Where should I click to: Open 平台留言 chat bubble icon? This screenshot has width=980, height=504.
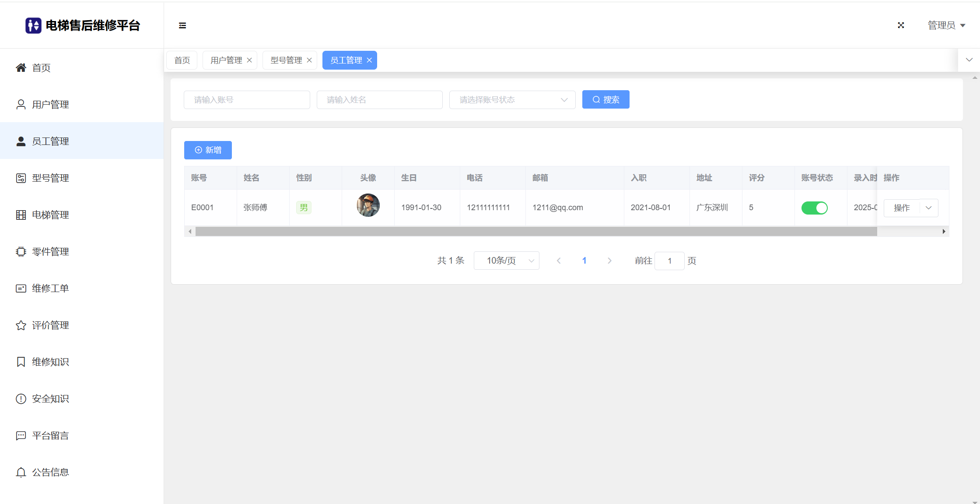[x=21, y=436]
